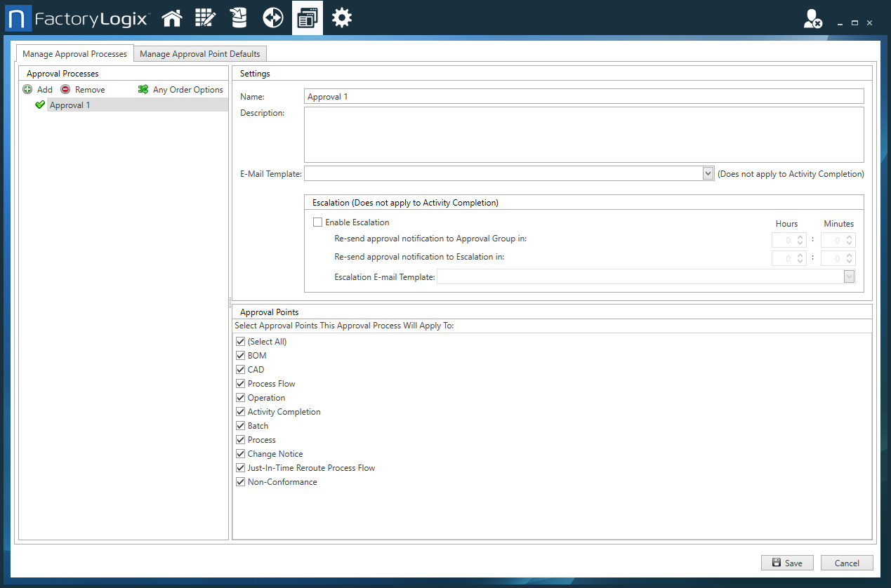Select the grid editing module icon
The height and width of the screenshot is (588, 891).
pyautogui.click(x=205, y=17)
